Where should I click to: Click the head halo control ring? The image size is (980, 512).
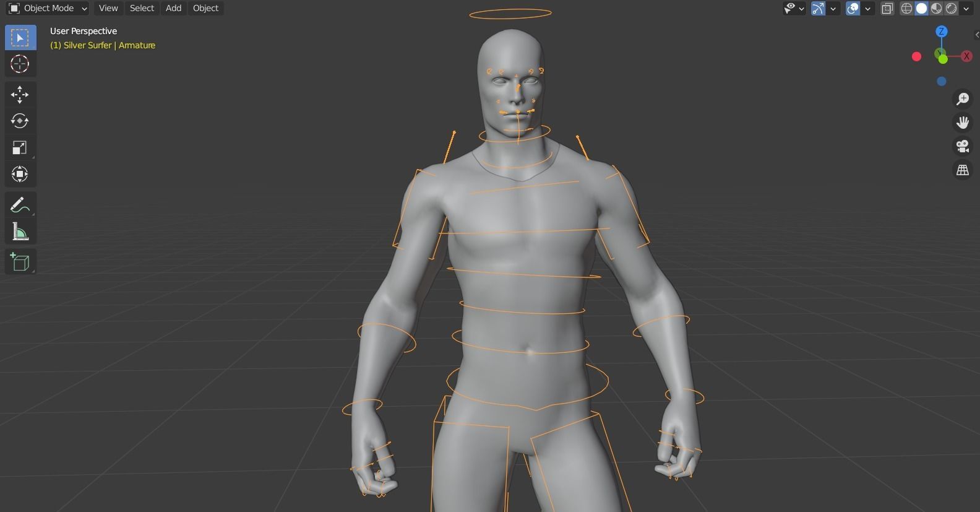click(x=510, y=13)
